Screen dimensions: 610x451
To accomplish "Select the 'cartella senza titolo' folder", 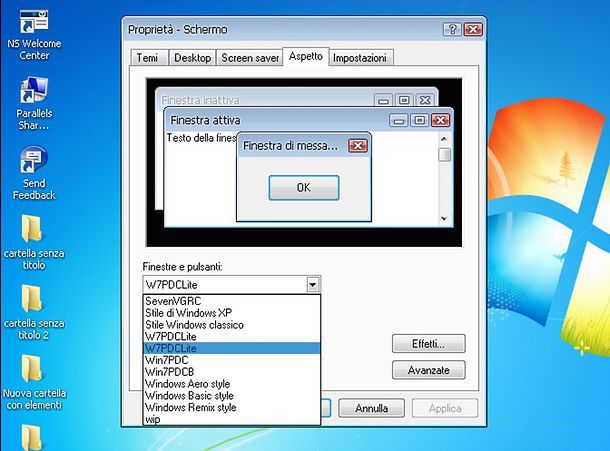I will [x=34, y=242].
